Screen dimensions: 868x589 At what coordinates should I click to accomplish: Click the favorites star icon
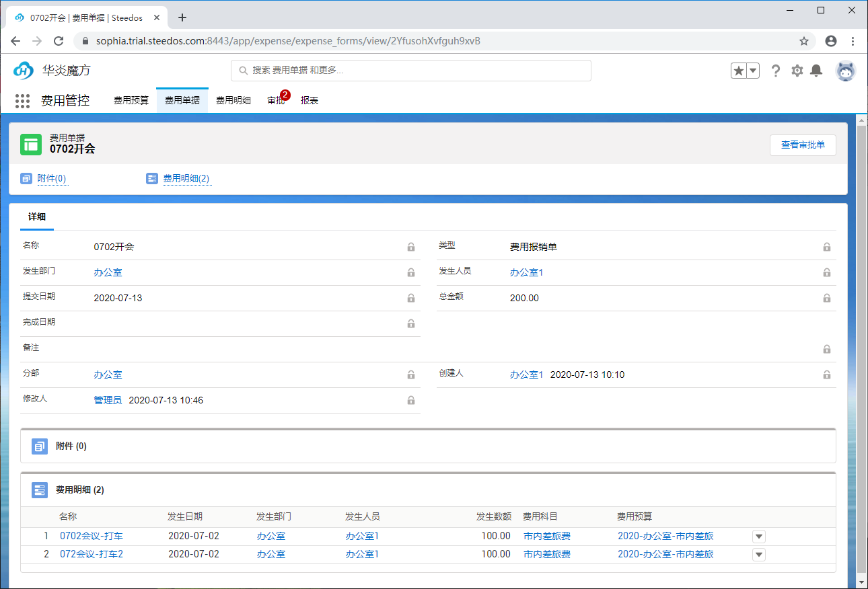point(739,69)
